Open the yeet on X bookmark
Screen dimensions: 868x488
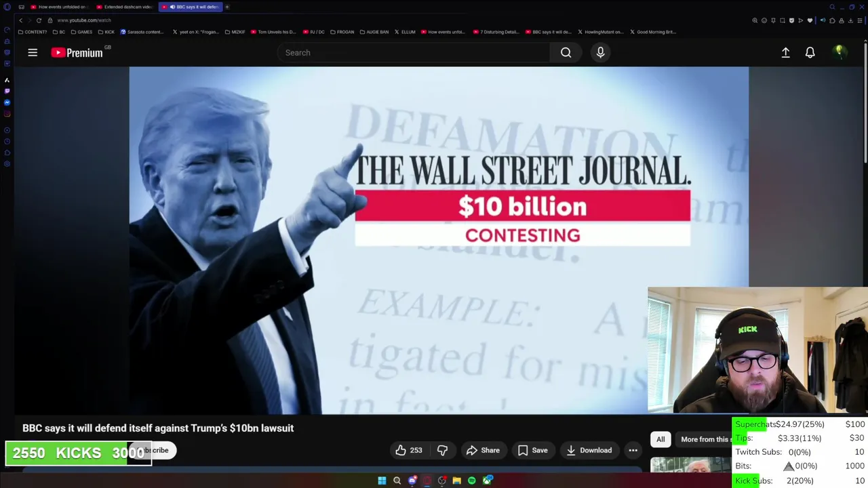coord(196,32)
